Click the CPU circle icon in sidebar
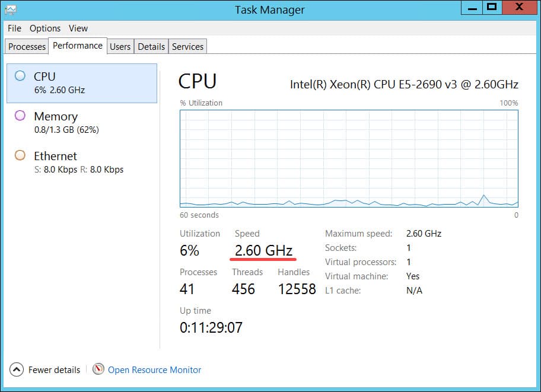The height and width of the screenshot is (392, 541). pos(20,76)
